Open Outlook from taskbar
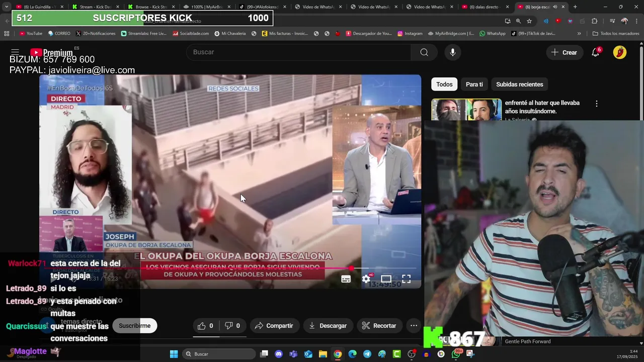The height and width of the screenshot is (362, 644). coord(308,354)
